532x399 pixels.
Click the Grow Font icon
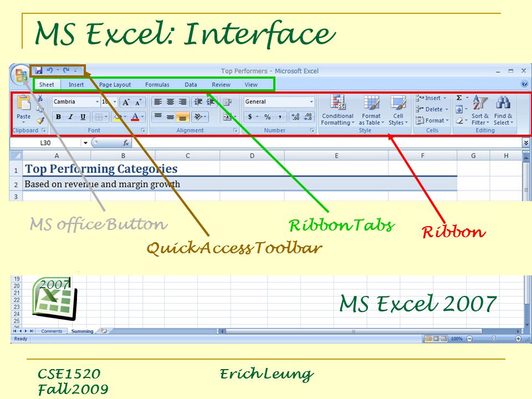[x=126, y=102]
